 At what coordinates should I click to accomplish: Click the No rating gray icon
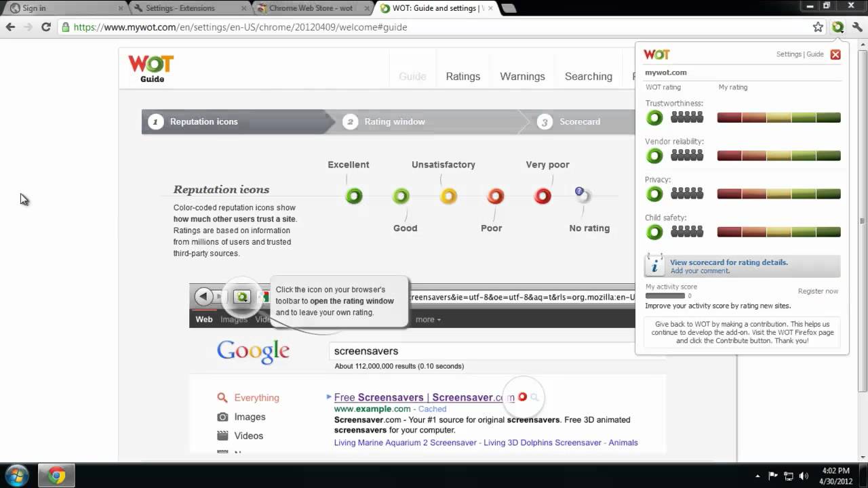click(583, 195)
